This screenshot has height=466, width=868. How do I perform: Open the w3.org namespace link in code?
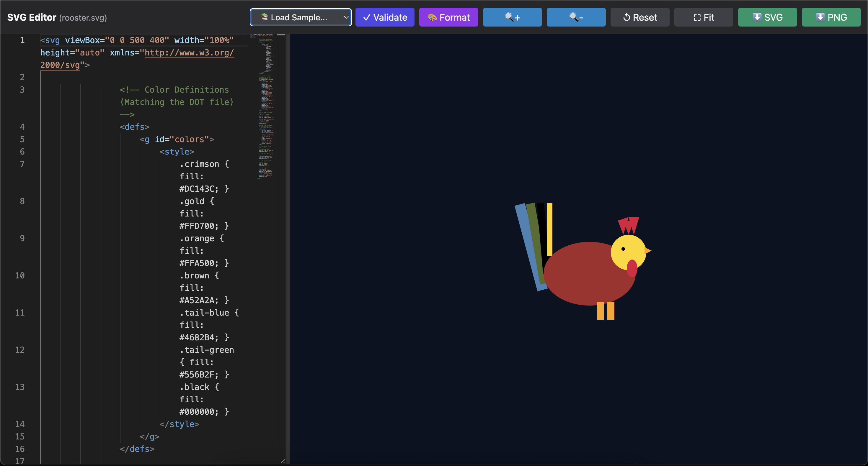(x=189, y=53)
